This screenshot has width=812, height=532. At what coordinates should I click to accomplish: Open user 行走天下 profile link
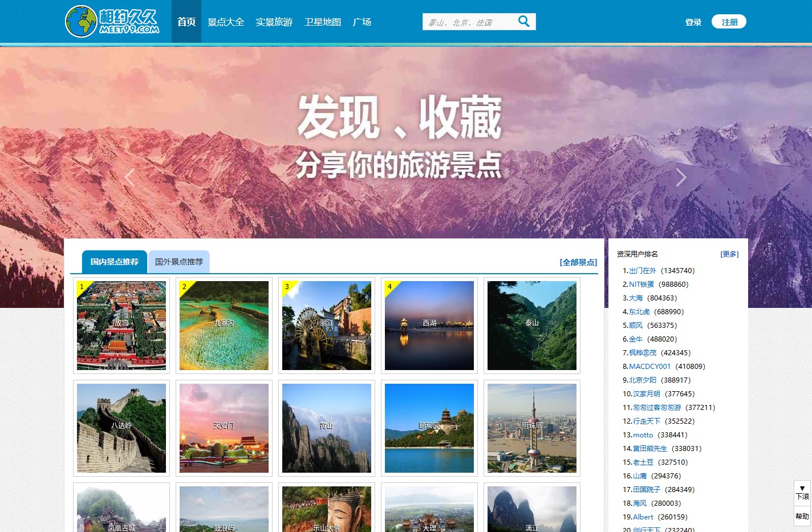(x=647, y=421)
